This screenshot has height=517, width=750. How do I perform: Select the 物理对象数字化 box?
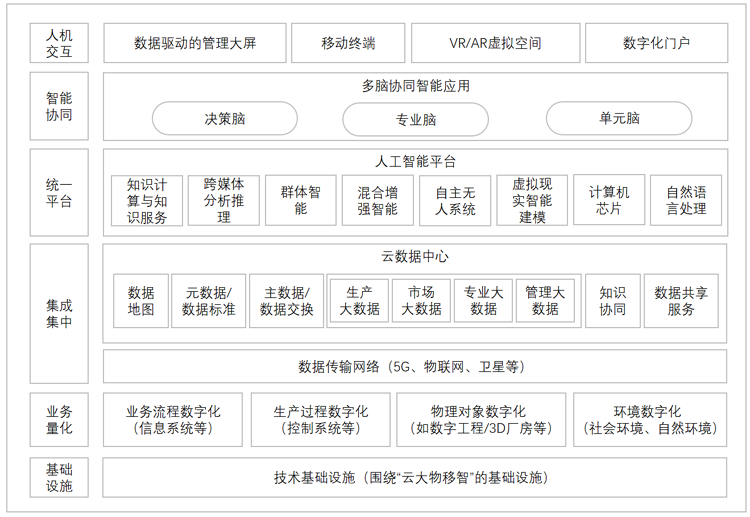481,420
